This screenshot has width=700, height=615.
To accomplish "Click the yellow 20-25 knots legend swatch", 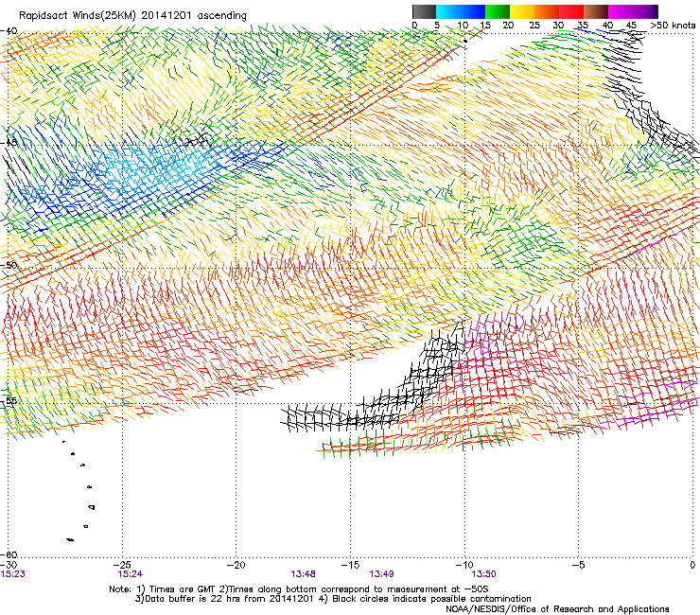I will coord(522,11).
